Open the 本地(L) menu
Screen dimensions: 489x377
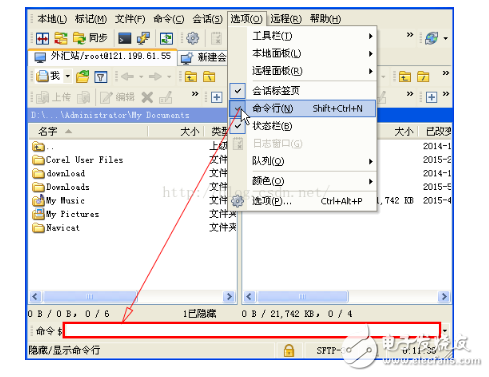coord(52,19)
